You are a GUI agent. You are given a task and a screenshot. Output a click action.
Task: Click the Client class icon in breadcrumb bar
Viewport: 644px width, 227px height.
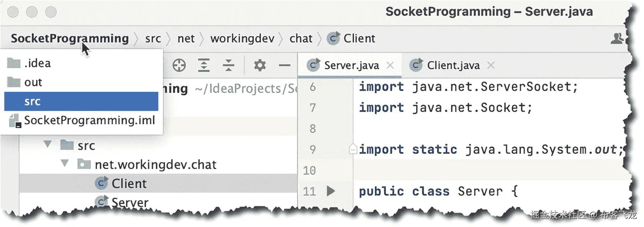tap(333, 38)
